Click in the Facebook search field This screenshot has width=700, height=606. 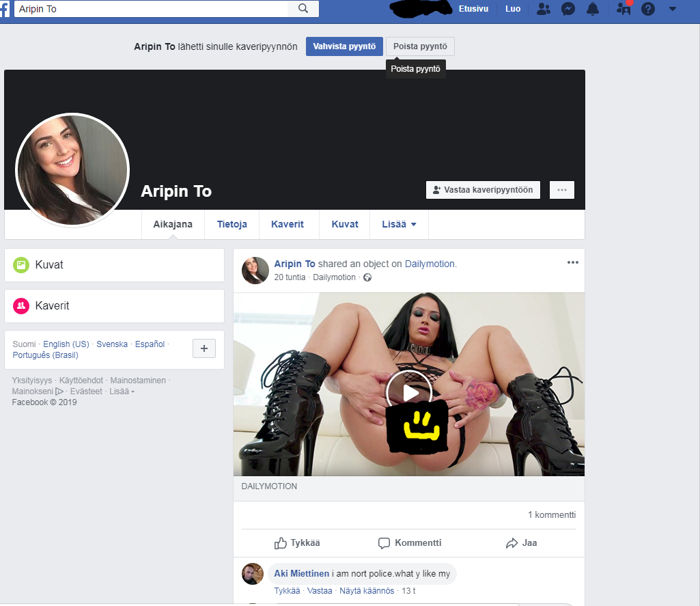150,9
